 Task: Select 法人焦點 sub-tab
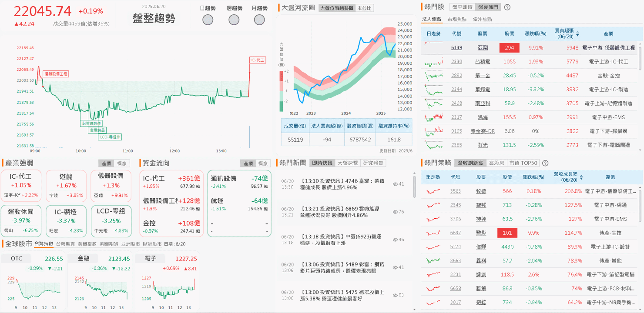click(431, 20)
